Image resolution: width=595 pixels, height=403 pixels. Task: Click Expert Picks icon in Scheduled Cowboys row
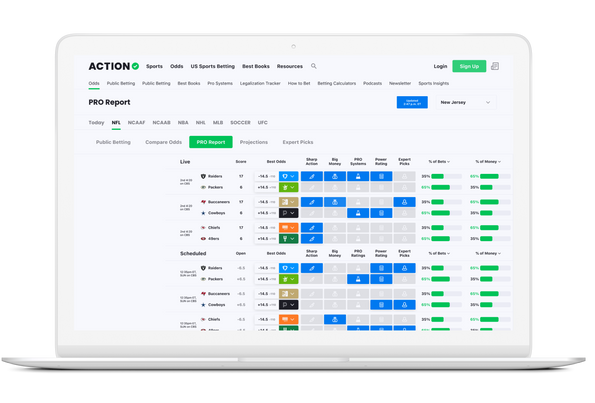tap(405, 305)
